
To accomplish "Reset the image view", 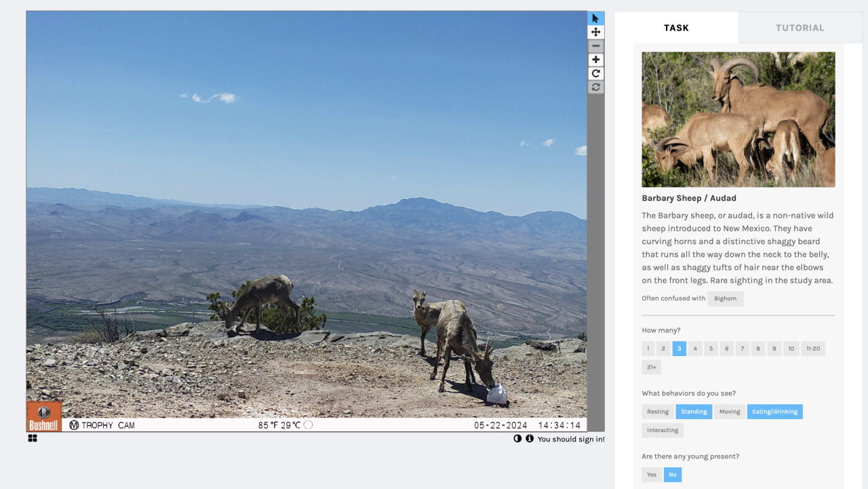I will (595, 87).
